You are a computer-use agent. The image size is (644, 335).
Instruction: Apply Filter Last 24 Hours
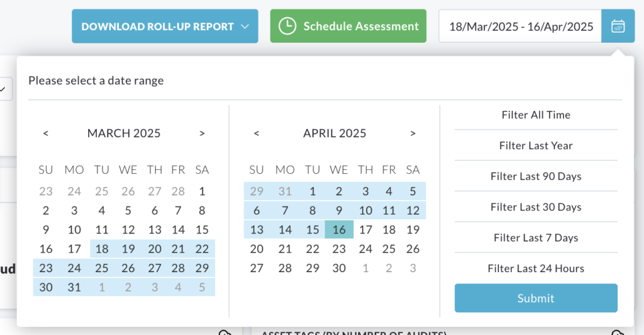click(536, 268)
